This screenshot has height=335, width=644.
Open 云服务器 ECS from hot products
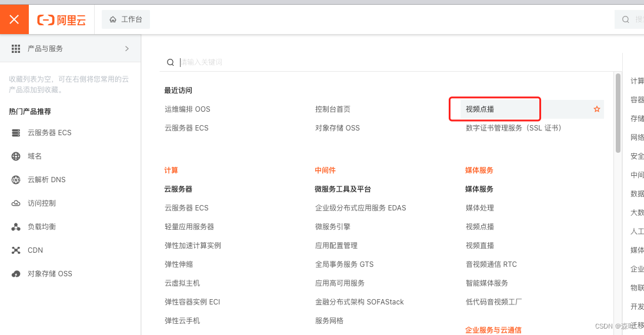(x=49, y=133)
